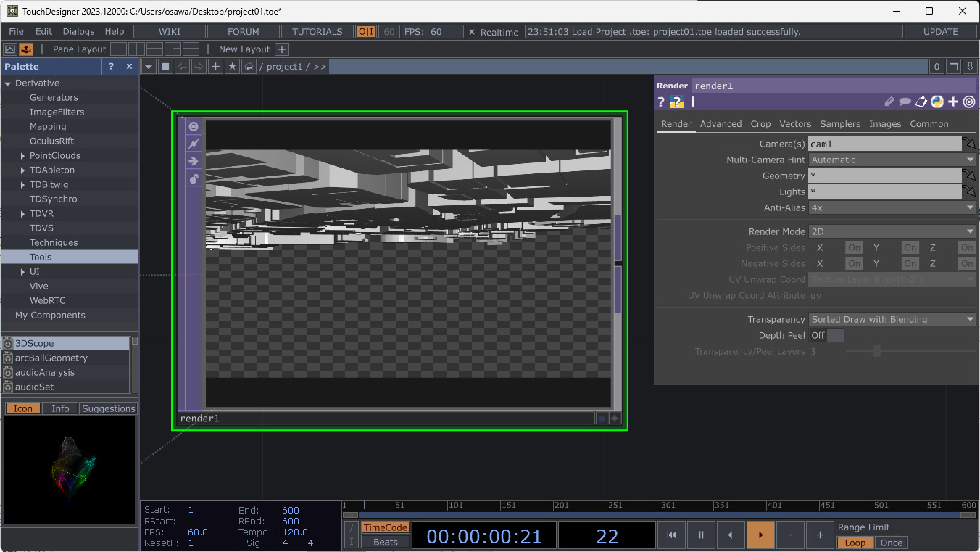This screenshot has width=980, height=552.
Task: Enable Loop range limit
Action: click(855, 543)
